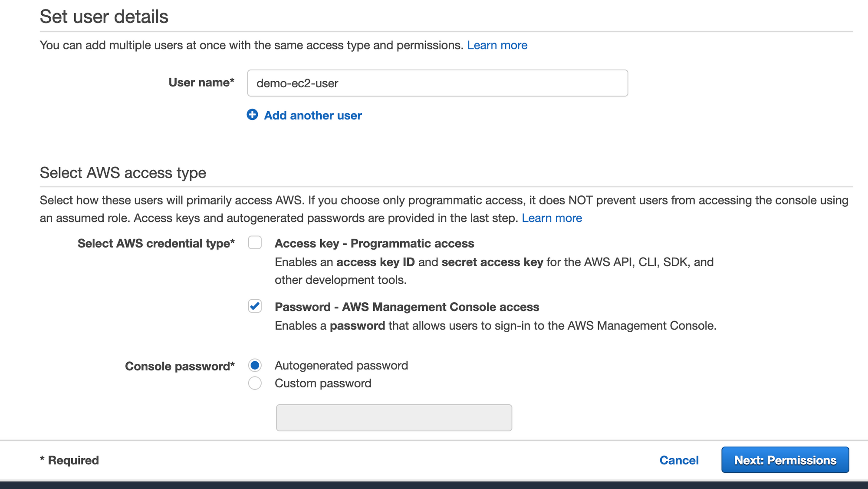The height and width of the screenshot is (489, 868).
Task: Click the Password - AWS Management Console access label
Action: 407,307
